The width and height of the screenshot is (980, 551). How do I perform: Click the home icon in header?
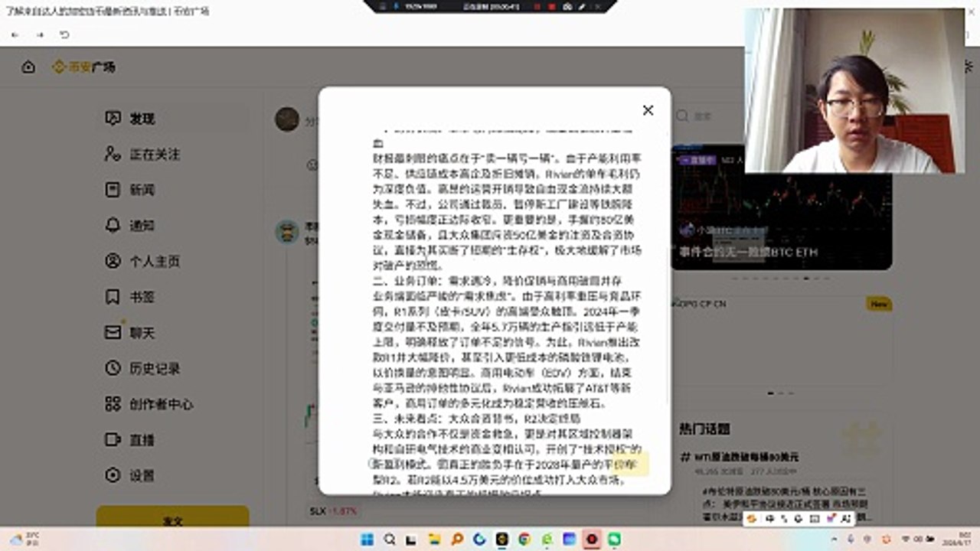point(28,67)
